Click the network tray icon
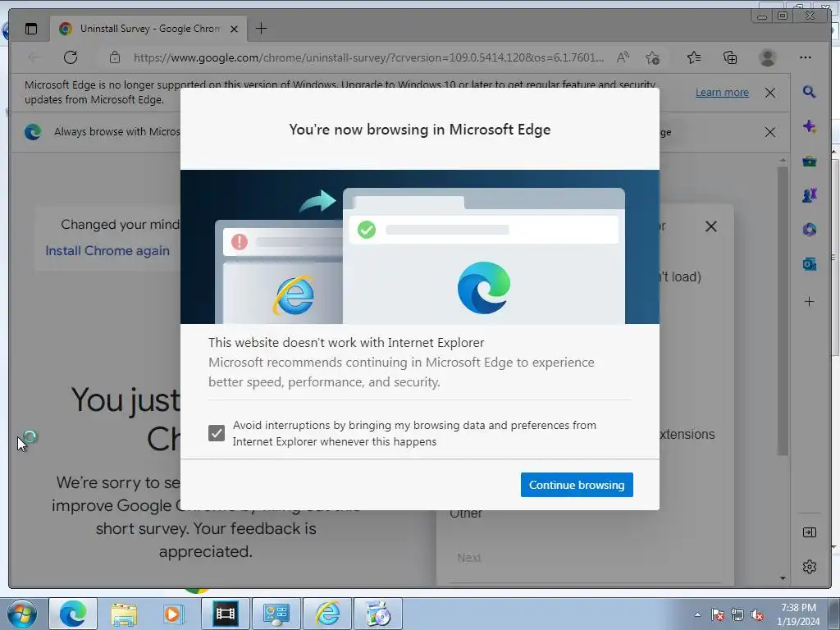Image resolution: width=840 pixels, height=630 pixels. pos(737,614)
